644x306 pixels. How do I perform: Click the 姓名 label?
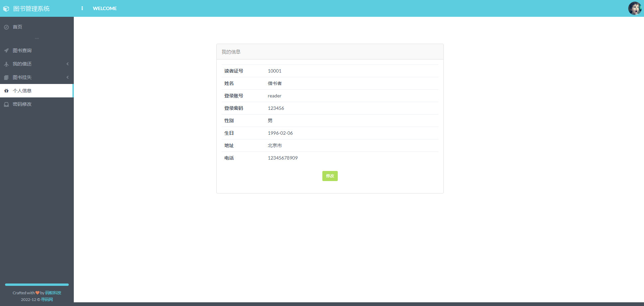click(x=229, y=83)
